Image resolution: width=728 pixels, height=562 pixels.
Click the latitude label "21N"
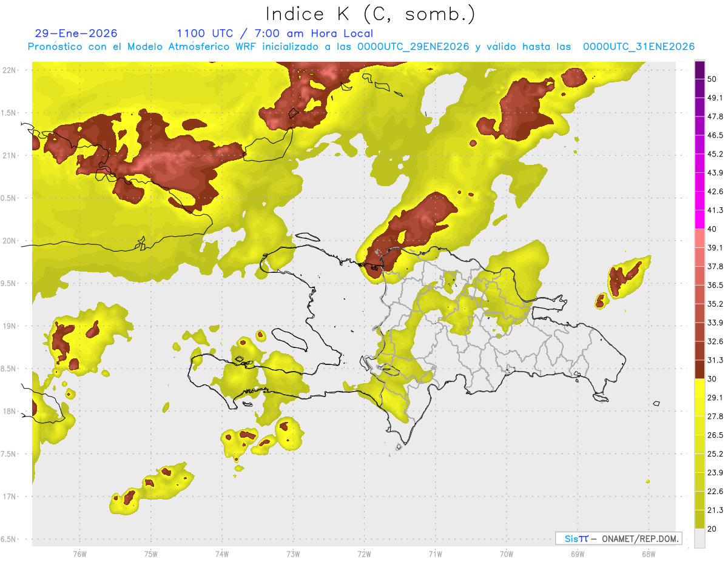click(x=10, y=155)
